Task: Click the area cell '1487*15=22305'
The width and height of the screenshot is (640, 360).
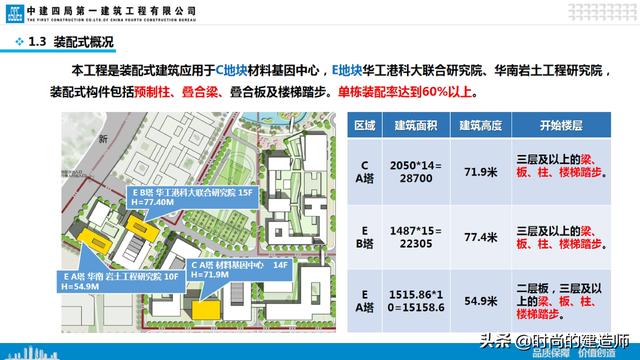Action: 416,237
